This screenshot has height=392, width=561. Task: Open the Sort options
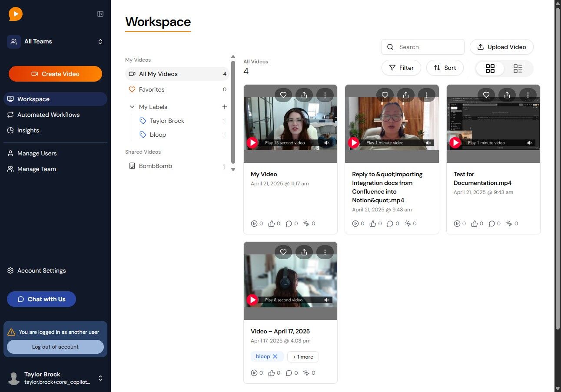[445, 68]
